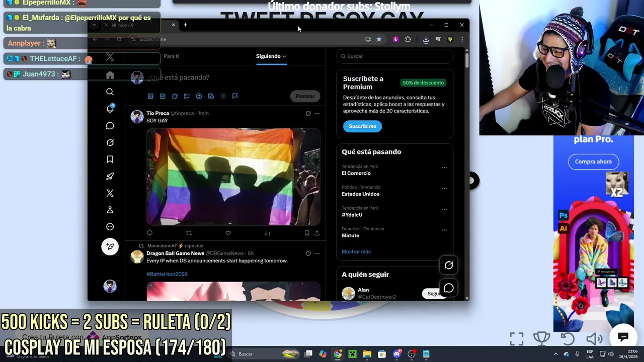
Task: Bookmark Tío Preca's SOY GAY post
Action: [x=307, y=233]
